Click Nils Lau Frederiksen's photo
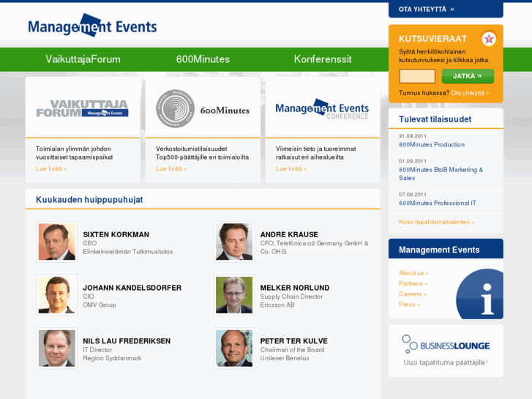 pos(56,348)
